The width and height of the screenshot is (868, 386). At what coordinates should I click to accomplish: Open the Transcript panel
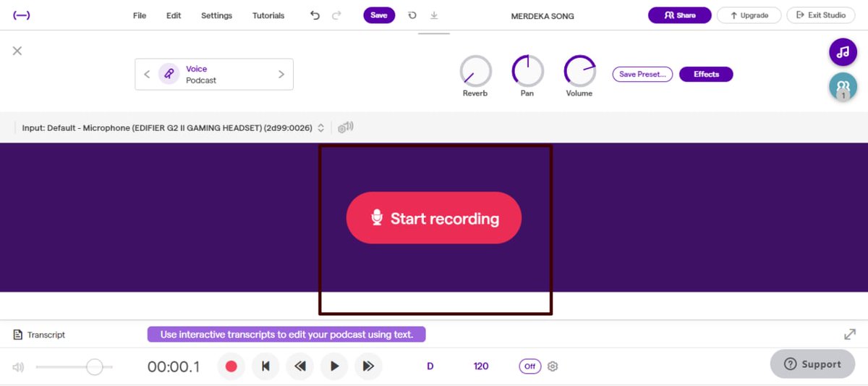[x=39, y=335]
